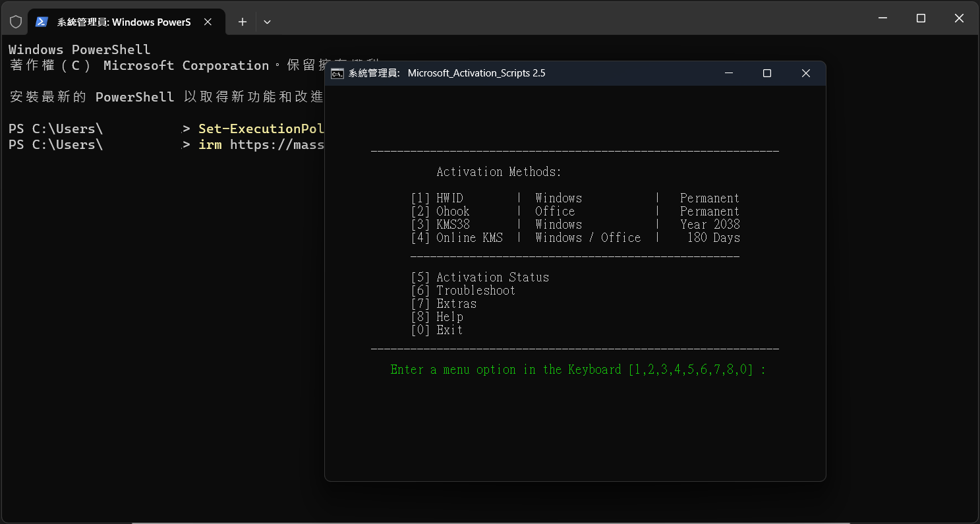Click the green Enter a menu option prompt
This screenshot has width=980, height=524.
point(578,370)
